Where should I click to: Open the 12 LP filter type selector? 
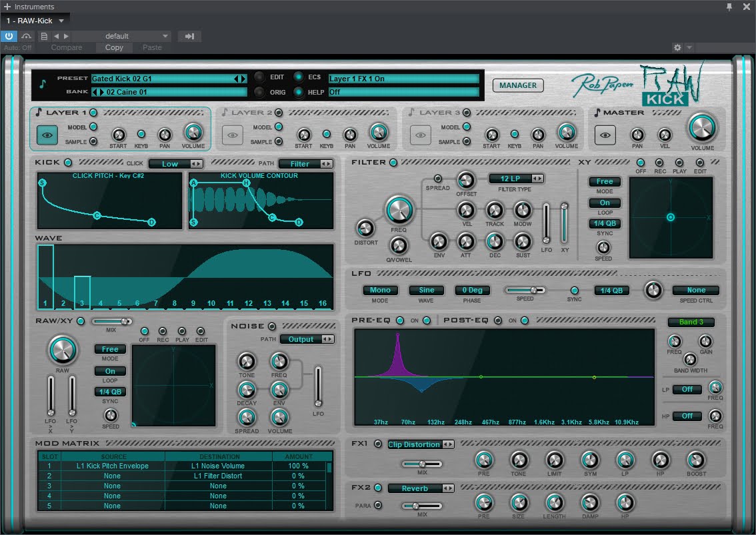click(516, 179)
